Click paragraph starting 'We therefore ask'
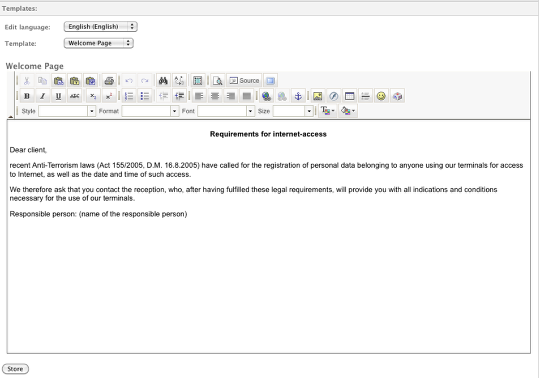540x378 pixels. click(253, 194)
